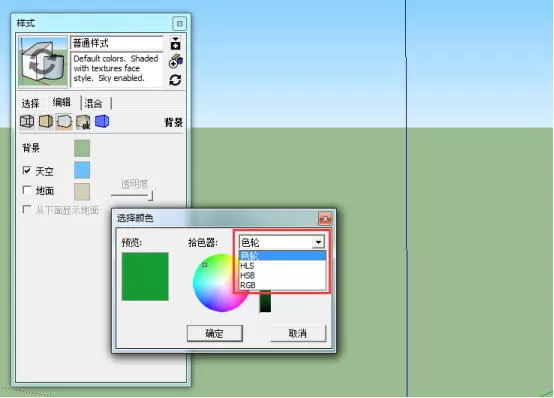
Task: Click the style description text box
Action: pyautogui.click(x=117, y=70)
